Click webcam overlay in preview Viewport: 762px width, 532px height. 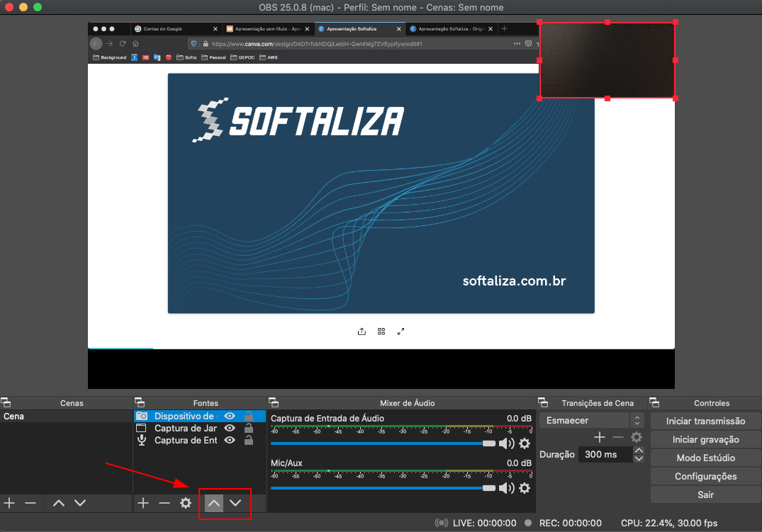click(x=607, y=60)
